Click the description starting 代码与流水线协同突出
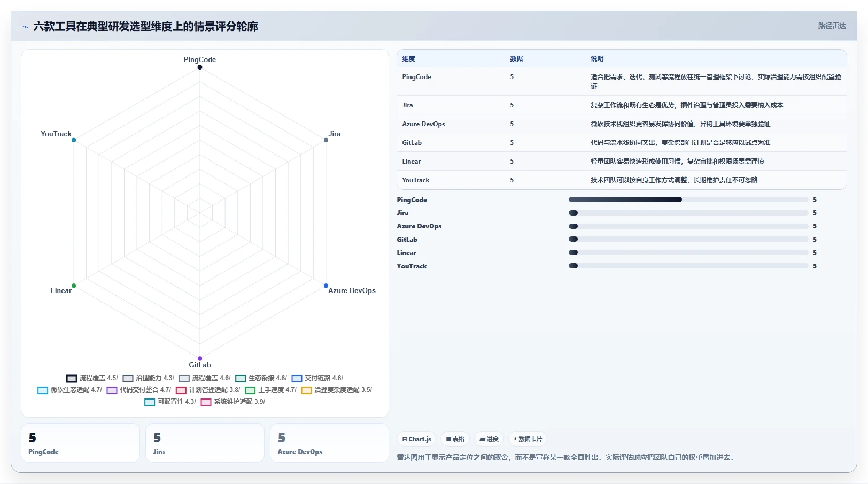Viewport: 868px width, 484px height. 680,143
